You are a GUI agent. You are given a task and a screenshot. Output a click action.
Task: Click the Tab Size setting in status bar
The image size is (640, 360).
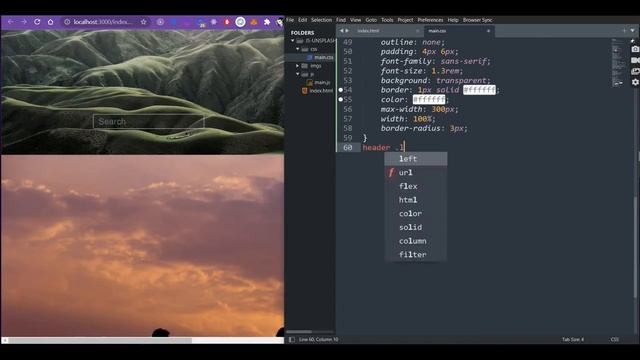(x=573, y=339)
